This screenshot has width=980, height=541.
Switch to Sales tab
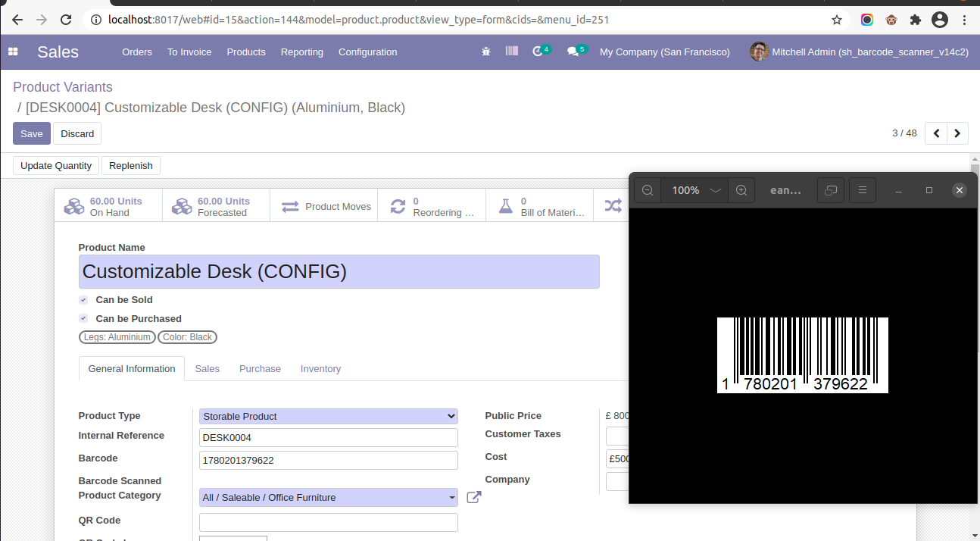[207, 368]
